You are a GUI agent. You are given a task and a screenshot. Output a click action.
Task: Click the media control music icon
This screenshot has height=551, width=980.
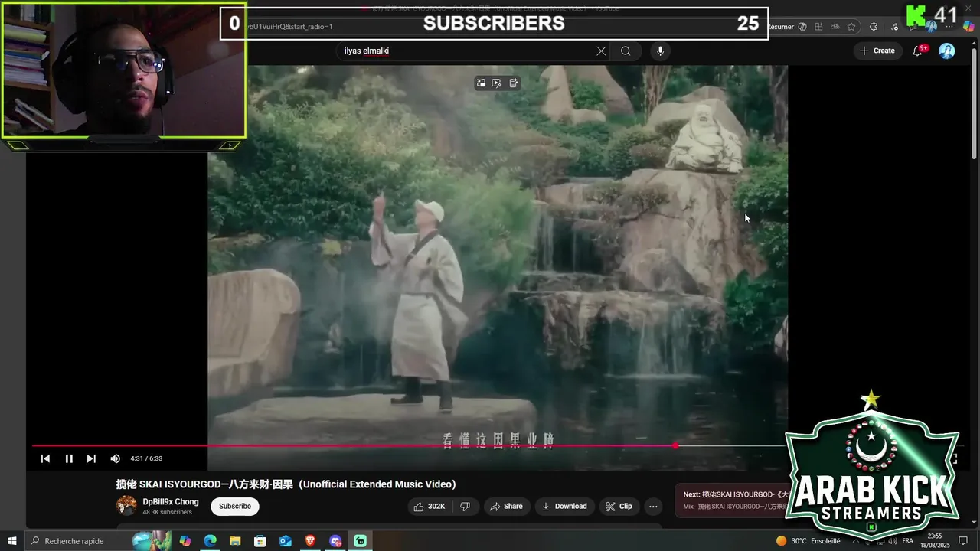click(x=894, y=26)
